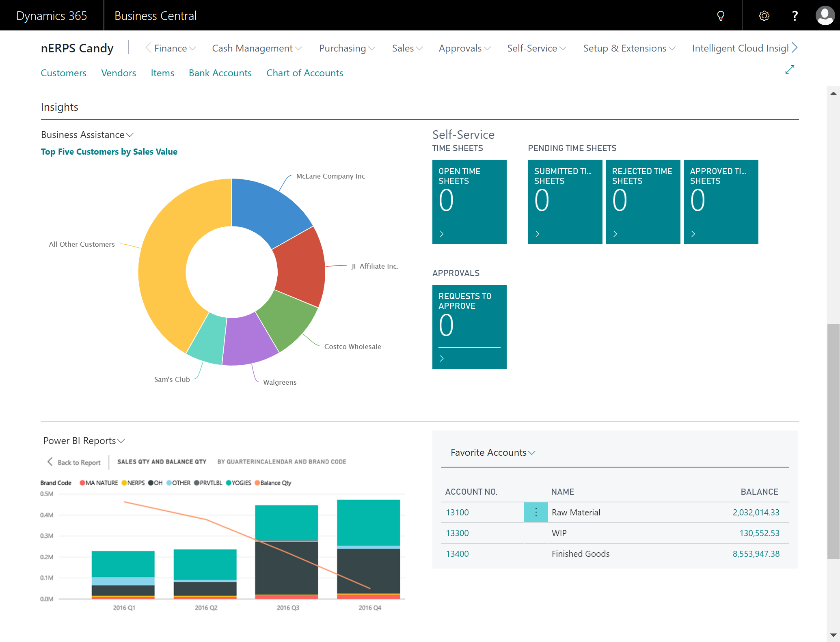Open three-dot menu for account 13100
This screenshot has height=642, width=840.
536,512
